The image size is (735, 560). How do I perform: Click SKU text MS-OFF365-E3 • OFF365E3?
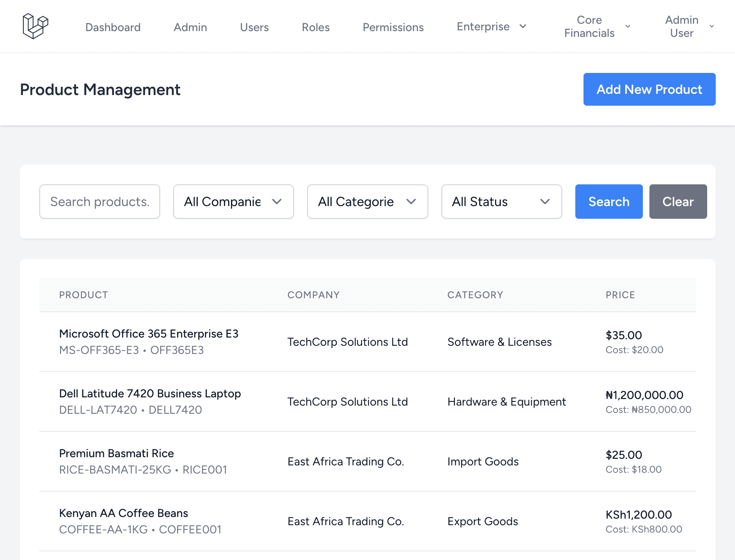(x=131, y=350)
